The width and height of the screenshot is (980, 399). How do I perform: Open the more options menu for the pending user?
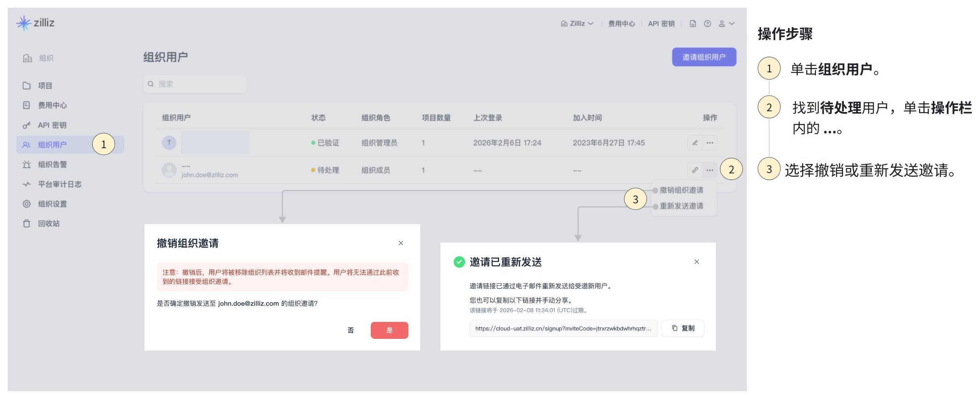tap(710, 170)
